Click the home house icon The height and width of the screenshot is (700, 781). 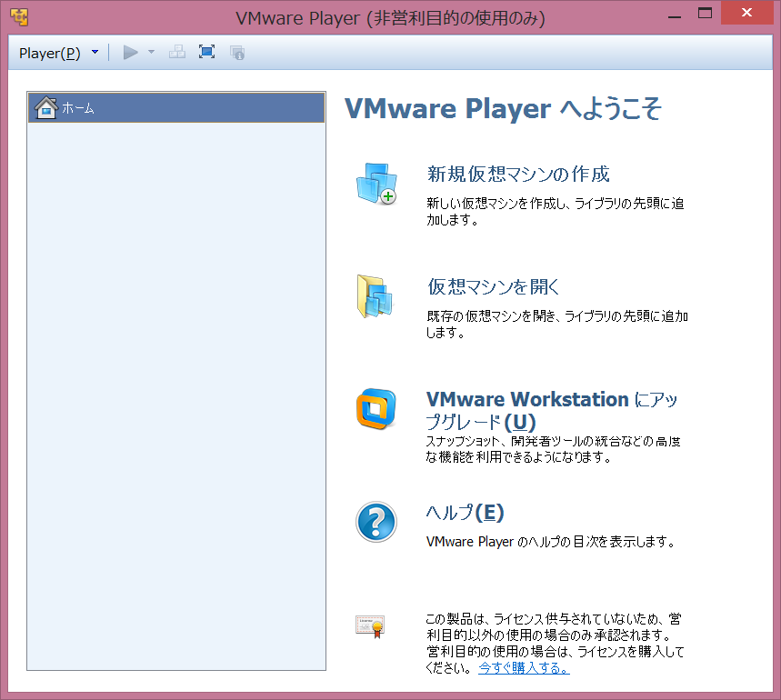tap(45, 107)
